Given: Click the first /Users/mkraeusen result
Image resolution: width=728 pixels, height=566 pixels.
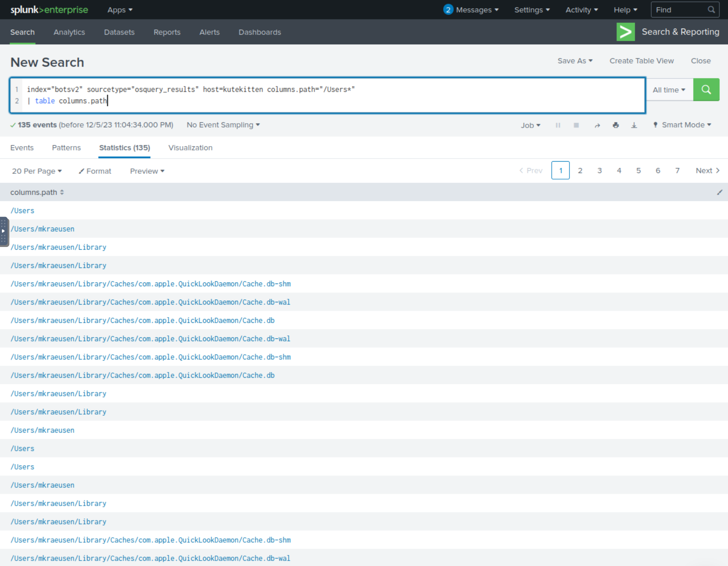Looking at the screenshot, I should pos(42,229).
